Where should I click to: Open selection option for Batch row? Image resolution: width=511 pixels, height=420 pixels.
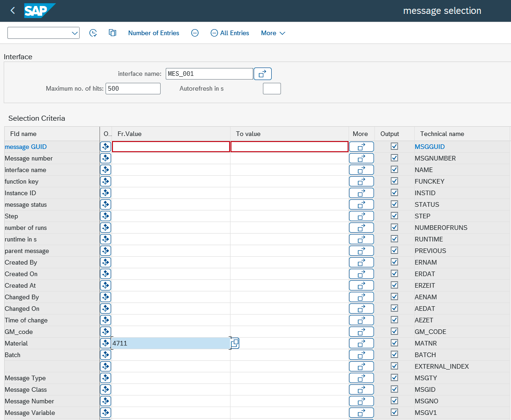pyautogui.click(x=106, y=355)
